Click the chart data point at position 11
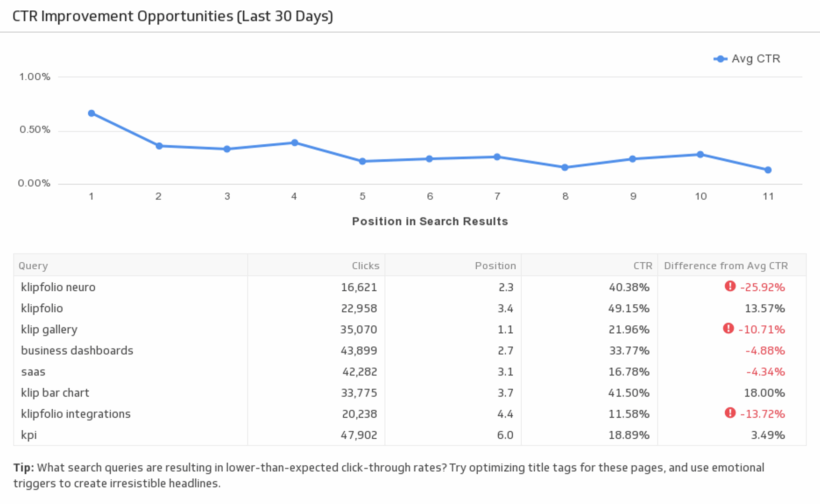The image size is (820, 504). 768,170
